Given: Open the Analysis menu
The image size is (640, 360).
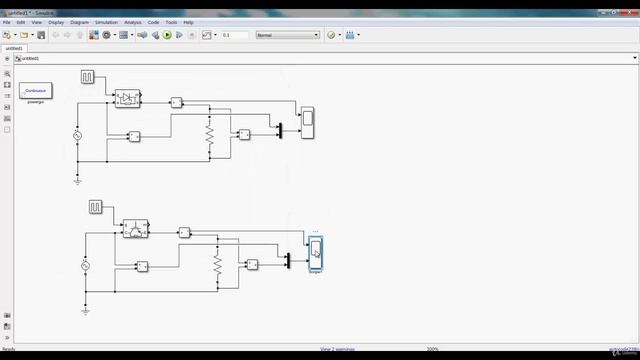Looking at the screenshot, I should pos(133,22).
